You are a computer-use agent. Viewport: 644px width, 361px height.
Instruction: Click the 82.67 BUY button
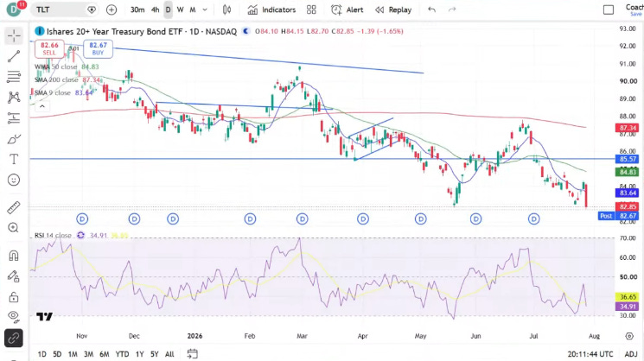pos(98,49)
